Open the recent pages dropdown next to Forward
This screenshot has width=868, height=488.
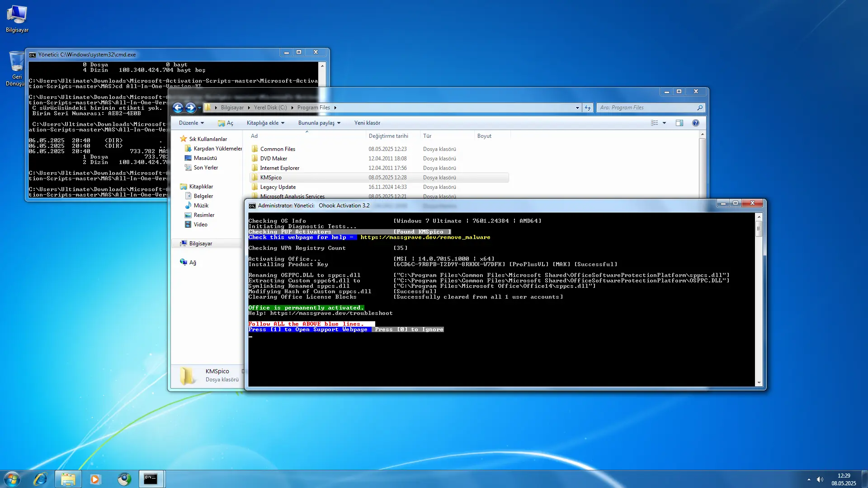[x=199, y=108]
